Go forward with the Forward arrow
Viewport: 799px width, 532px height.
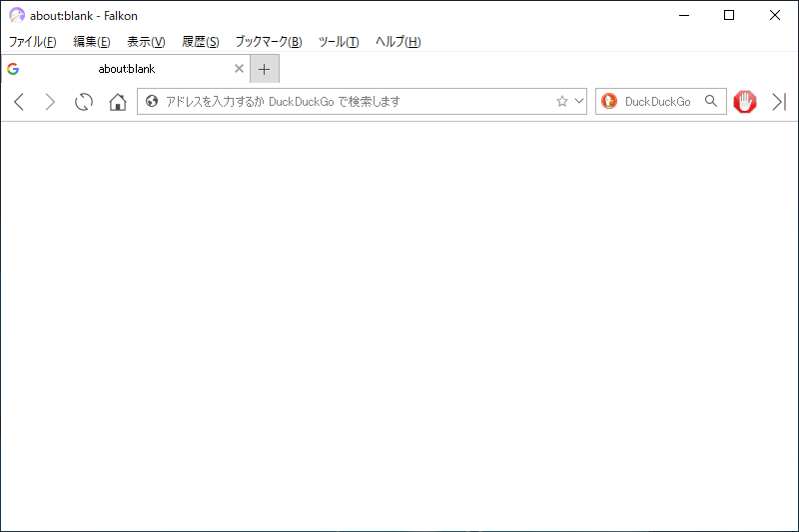pyautogui.click(x=50, y=102)
